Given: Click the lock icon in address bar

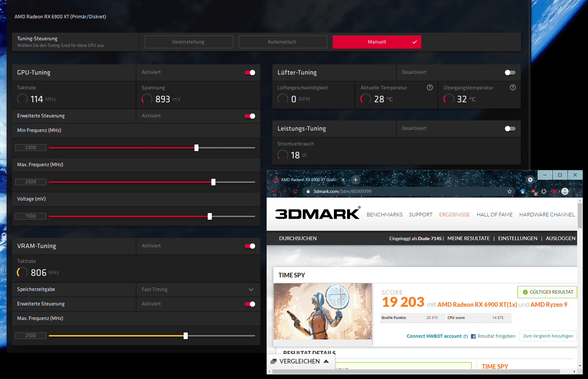Looking at the screenshot, I should point(308,191).
